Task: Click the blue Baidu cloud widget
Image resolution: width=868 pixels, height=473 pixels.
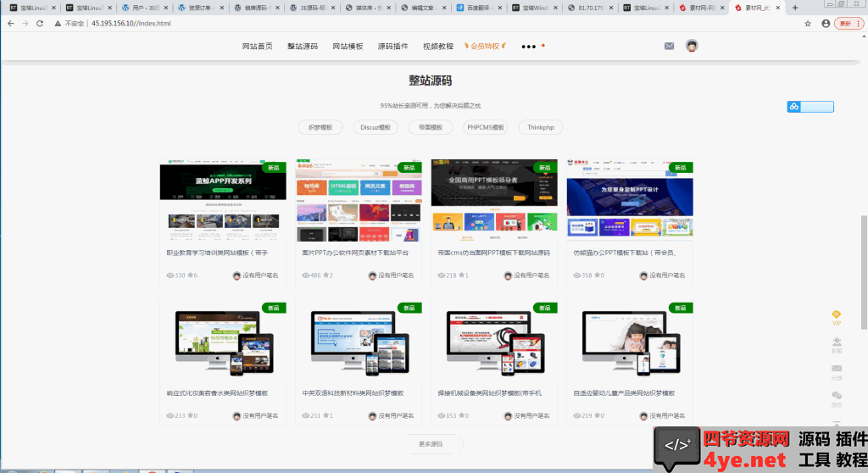Action: [810, 107]
